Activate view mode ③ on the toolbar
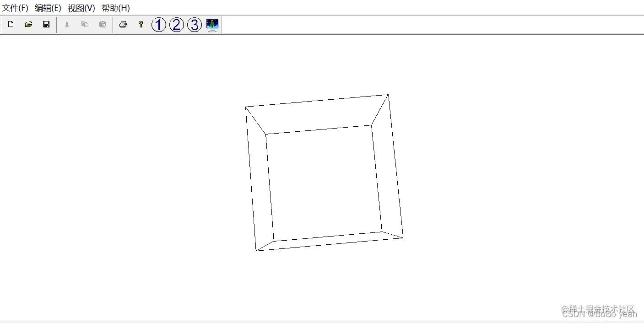644x323 pixels. coord(194,25)
